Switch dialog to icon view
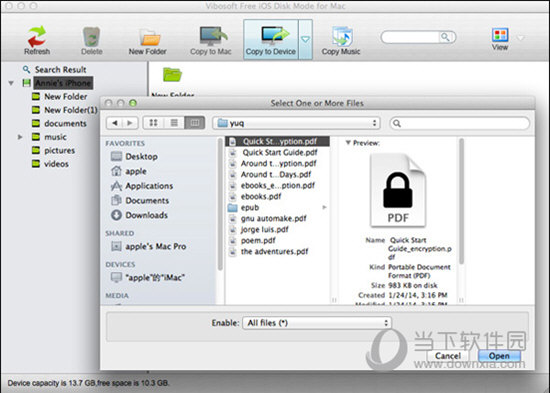The height and width of the screenshot is (393, 550). point(153,123)
